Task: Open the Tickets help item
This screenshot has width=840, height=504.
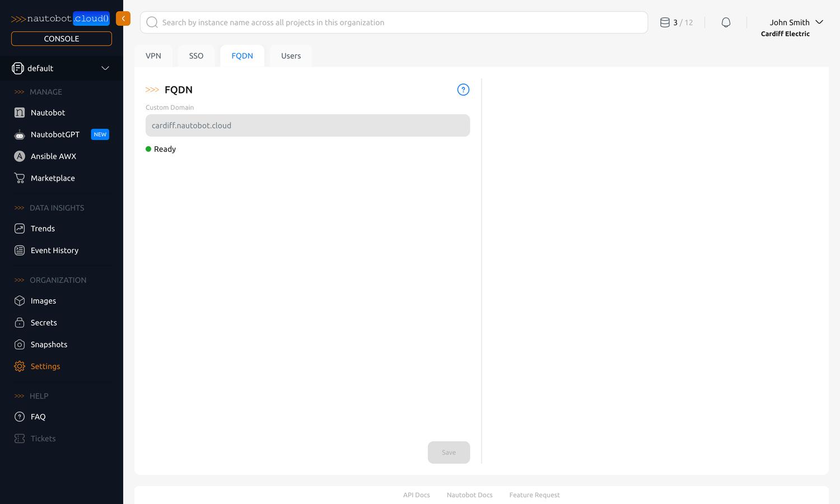Action: click(x=43, y=438)
